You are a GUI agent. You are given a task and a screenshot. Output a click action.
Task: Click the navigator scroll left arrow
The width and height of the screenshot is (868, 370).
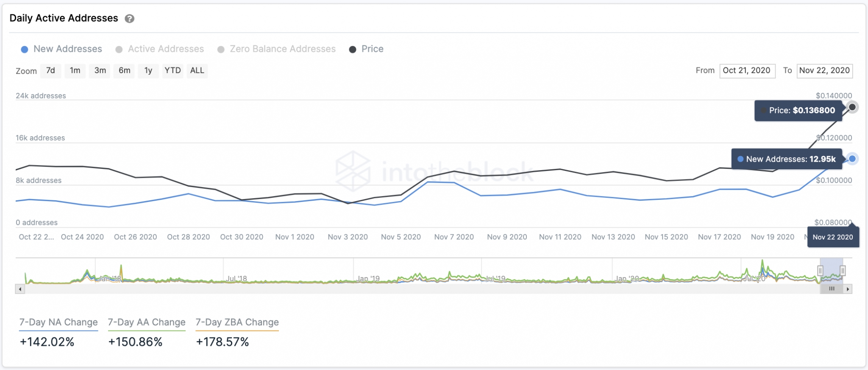click(x=20, y=289)
